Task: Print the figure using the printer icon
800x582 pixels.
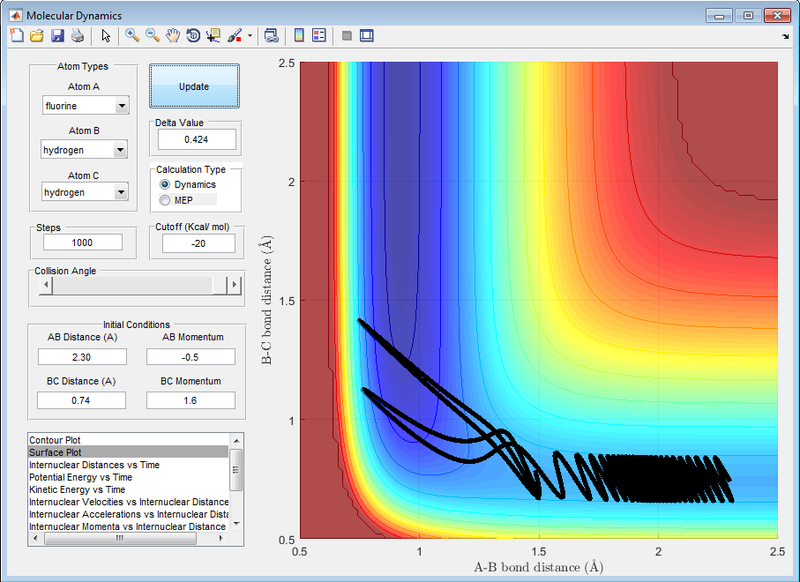Action: tap(76, 36)
